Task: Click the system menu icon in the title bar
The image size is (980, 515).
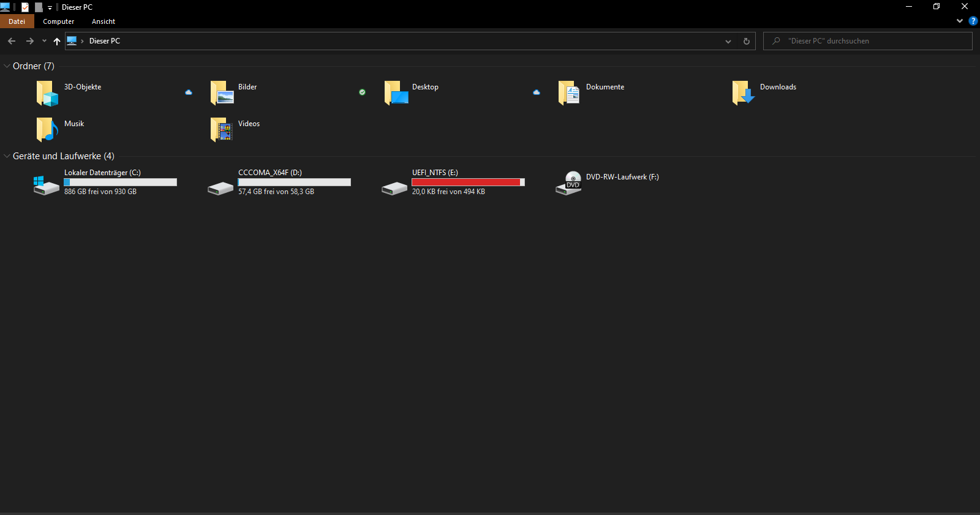Action: tap(5, 7)
